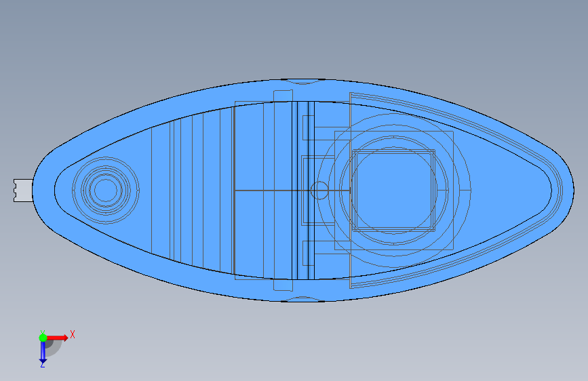
Task: Click the blue Z axis arrow of triad
Action: point(43,353)
